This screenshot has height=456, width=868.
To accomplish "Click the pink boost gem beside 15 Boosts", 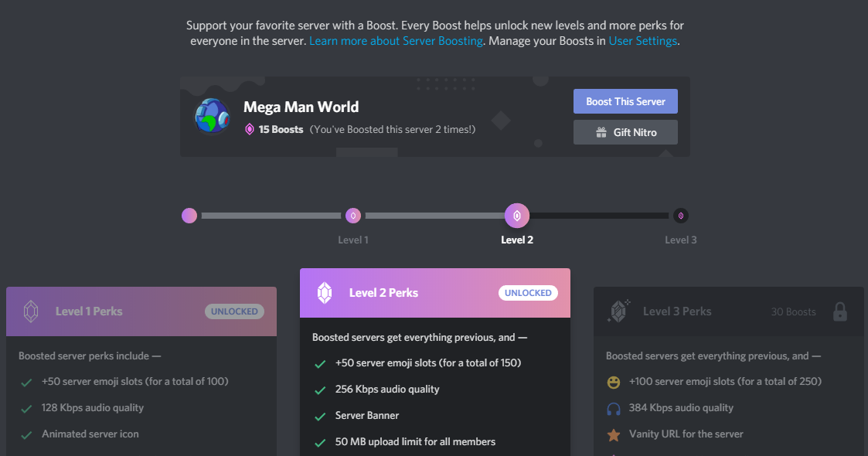I will [x=250, y=130].
